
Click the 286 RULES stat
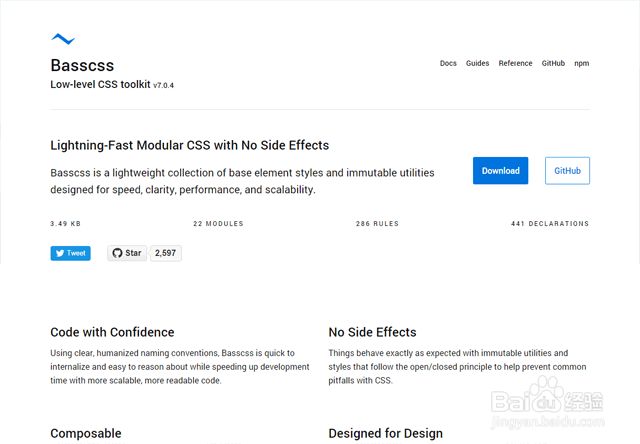(377, 224)
